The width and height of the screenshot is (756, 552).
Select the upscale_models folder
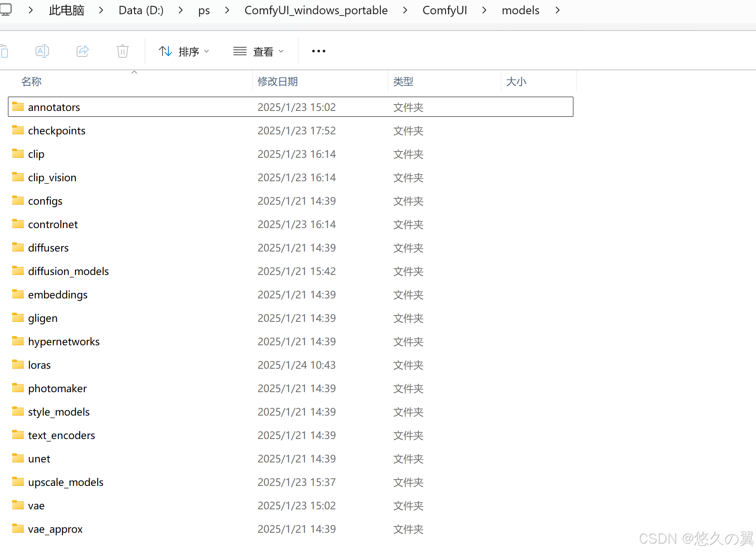65,482
